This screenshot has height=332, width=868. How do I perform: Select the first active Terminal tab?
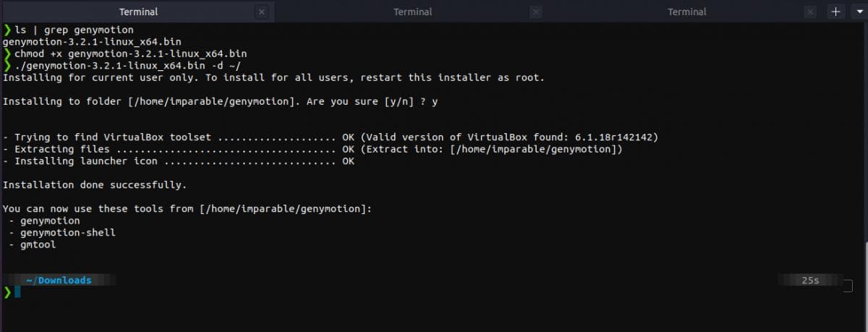coord(137,12)
